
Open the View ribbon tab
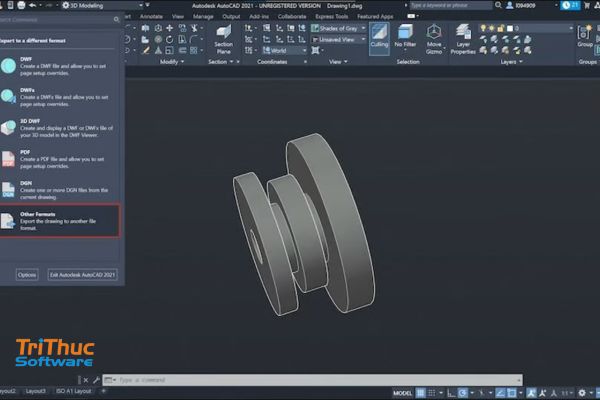point(178,16)
